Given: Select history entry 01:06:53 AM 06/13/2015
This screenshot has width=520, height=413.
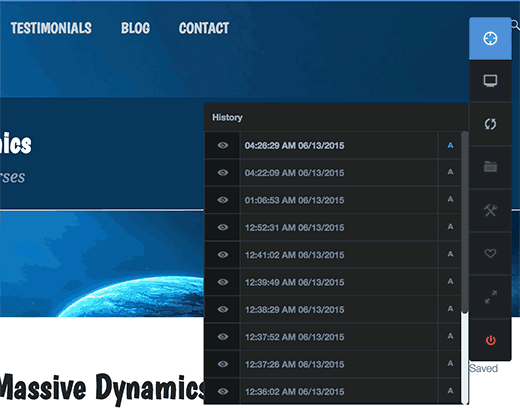Looking at the screenshot, I should click(x=339, y=200).
